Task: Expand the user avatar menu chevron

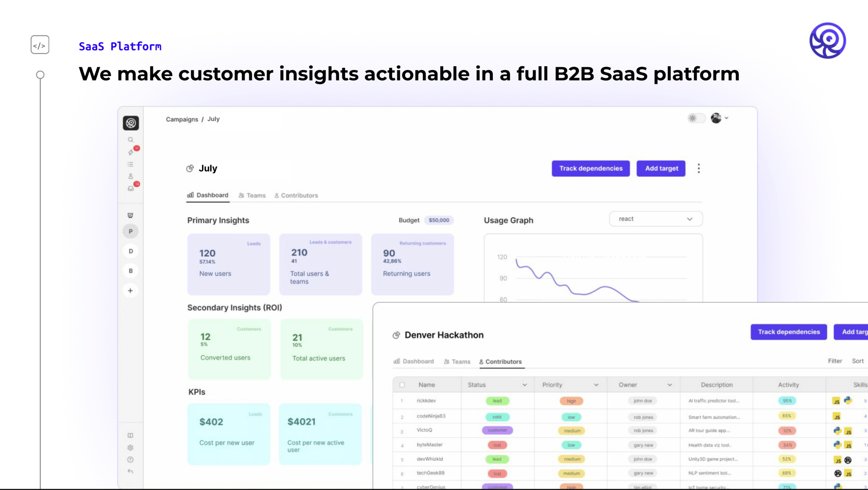Action: 727,118
